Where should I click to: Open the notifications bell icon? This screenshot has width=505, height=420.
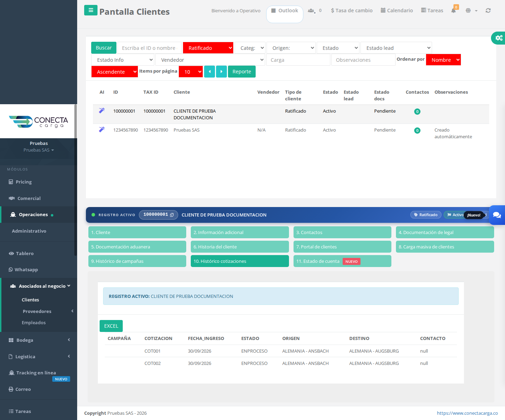(453, 11)
